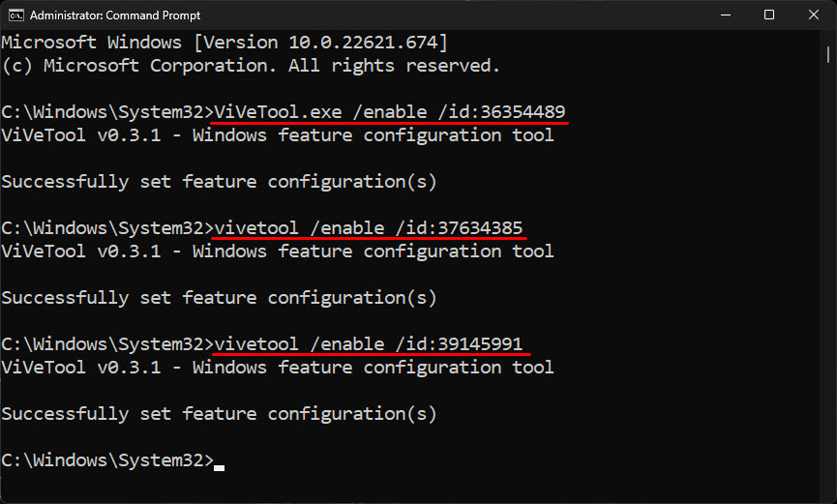Click the first "Successfully set feature configuration(s)" message
This screenshot has height=504, width=837.
(220, 182)
